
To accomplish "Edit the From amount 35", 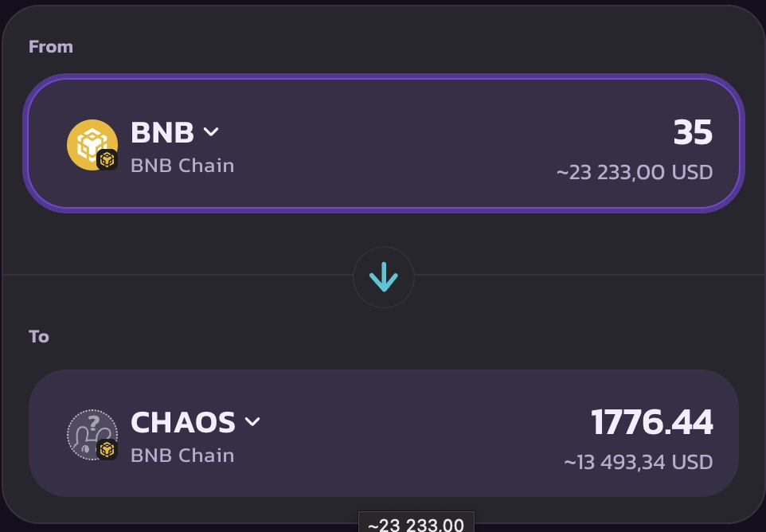I will (x=693, y=132).
